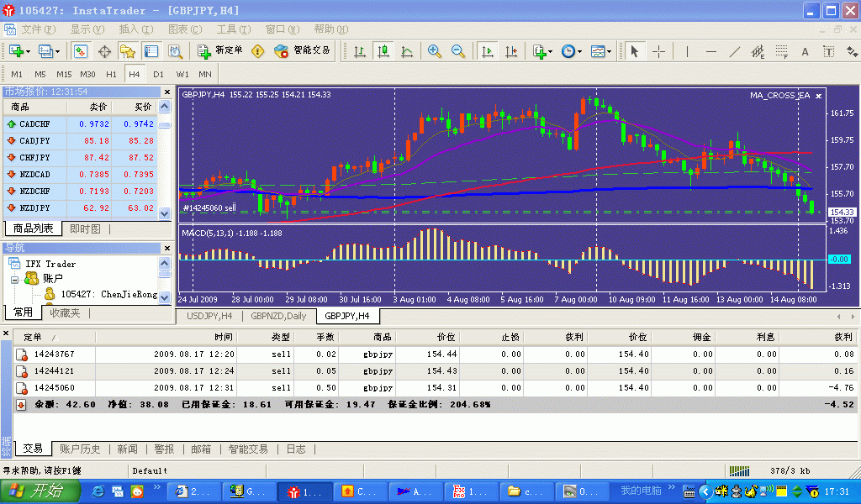Click the zoom out magnifier icon
861x504 pixels.
[458, 51]
